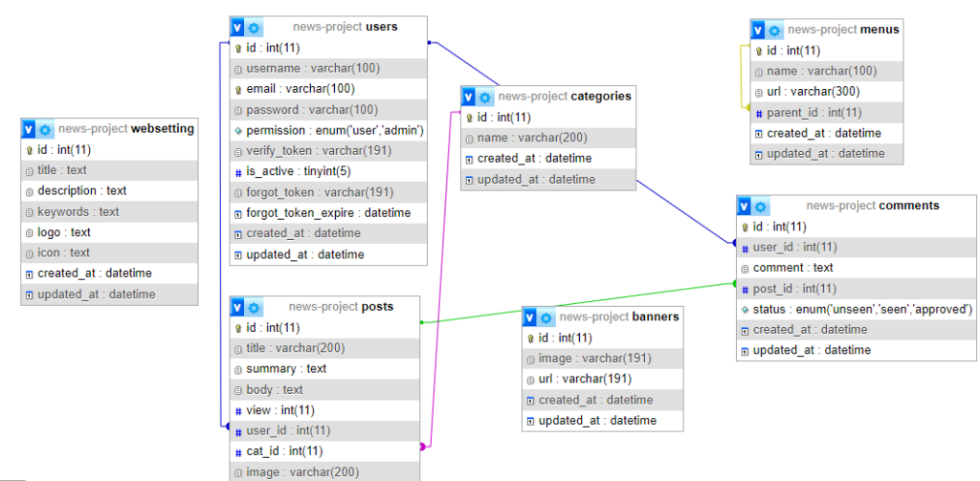Click the 'icon : text' row in websetting
Viewport: 980px width, 481px height.
pyautogui.click(x=109, y=253)
